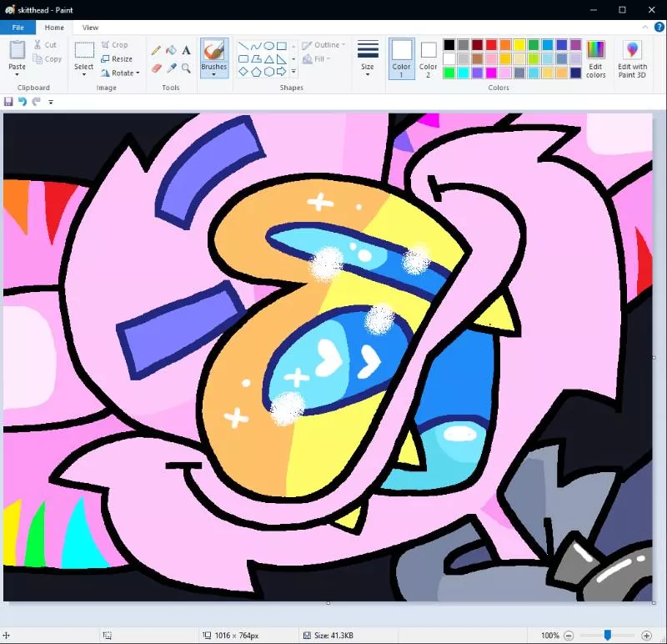
Task: Choose the Rectangle shape
Action: click(x=282, y=46)
